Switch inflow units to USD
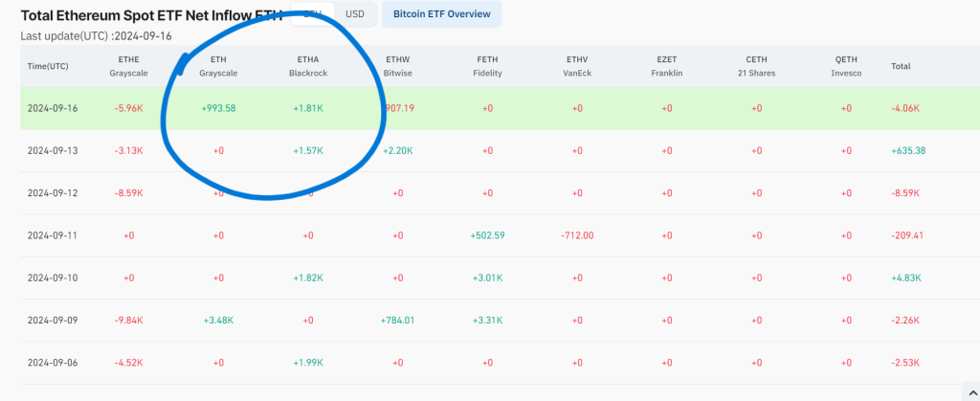This screenshot has height=401, width=980. click(354, 14)
